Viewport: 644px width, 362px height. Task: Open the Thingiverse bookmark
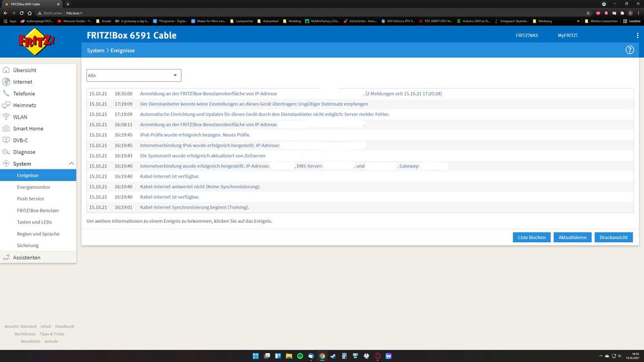(170, 21)
